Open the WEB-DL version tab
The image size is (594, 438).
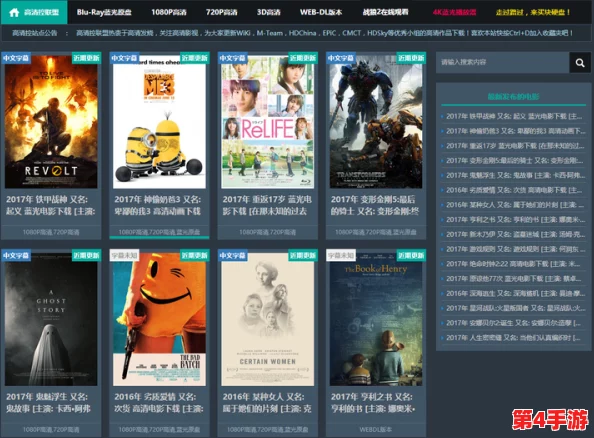point(321,12)
